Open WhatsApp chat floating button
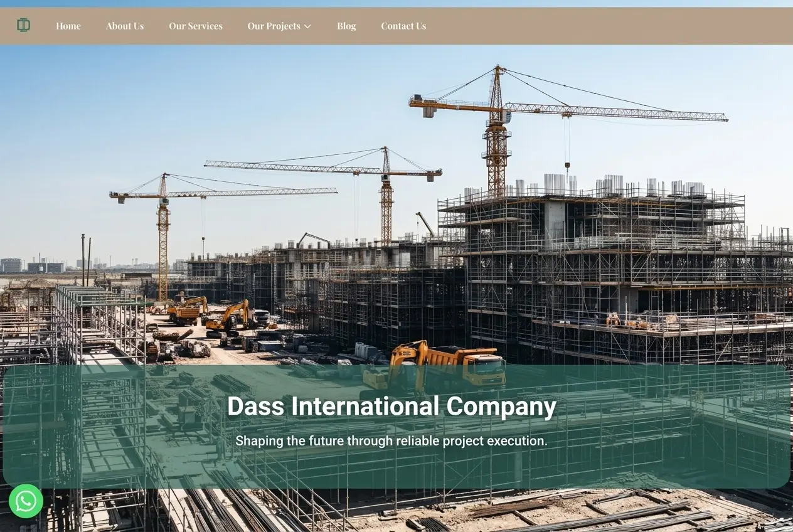This screenshot has height=532, width=793. (x=26, y=501)
